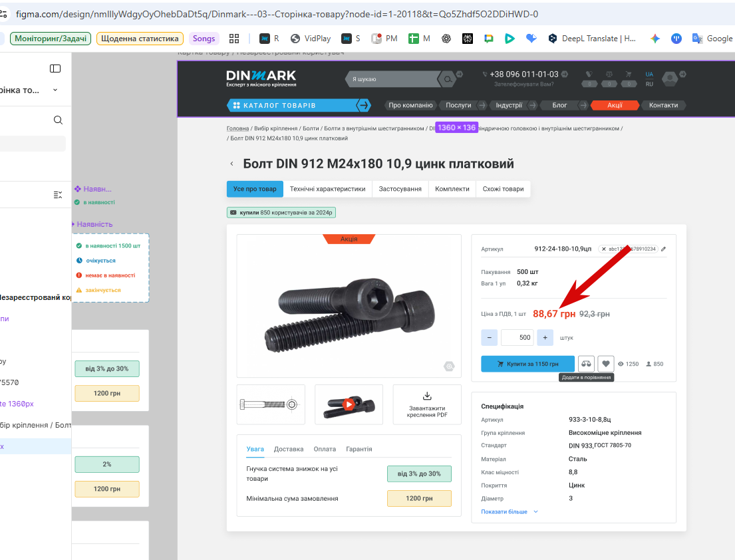This screenshot has height=560, width=735.
Task: Click the search magnifier hexagon icon
Action: coord(448,79)
